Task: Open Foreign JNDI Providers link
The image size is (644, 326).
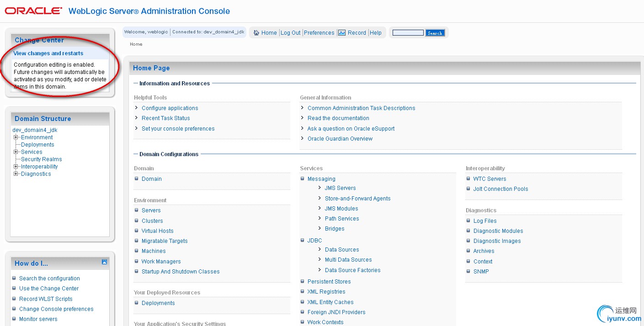Action: [336, 312]
